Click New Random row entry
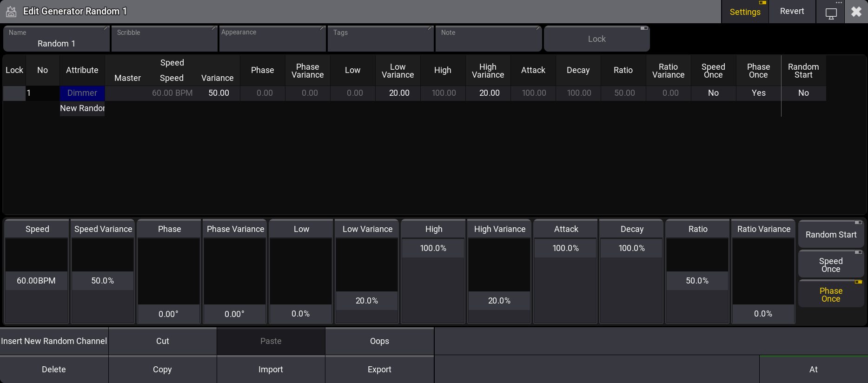 [x=82, y=108]
